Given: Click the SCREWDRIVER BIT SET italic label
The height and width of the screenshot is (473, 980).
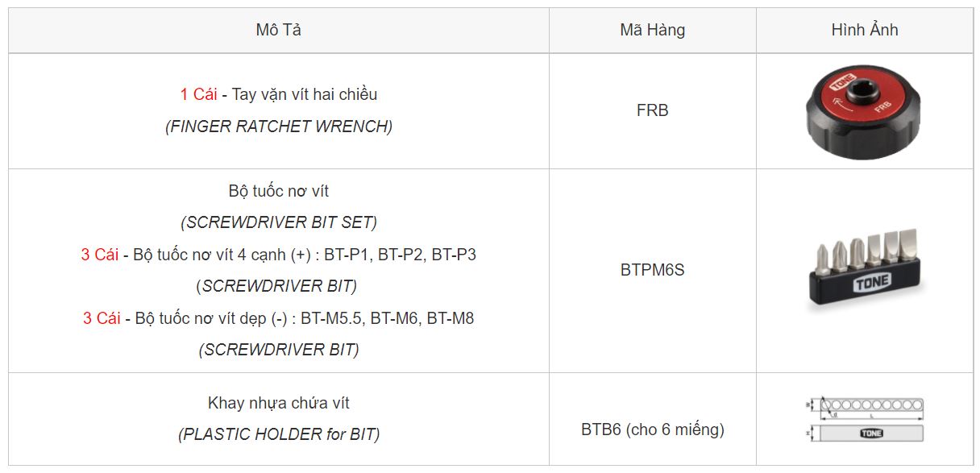Looking at the screenshot, I should coord(279,222).
